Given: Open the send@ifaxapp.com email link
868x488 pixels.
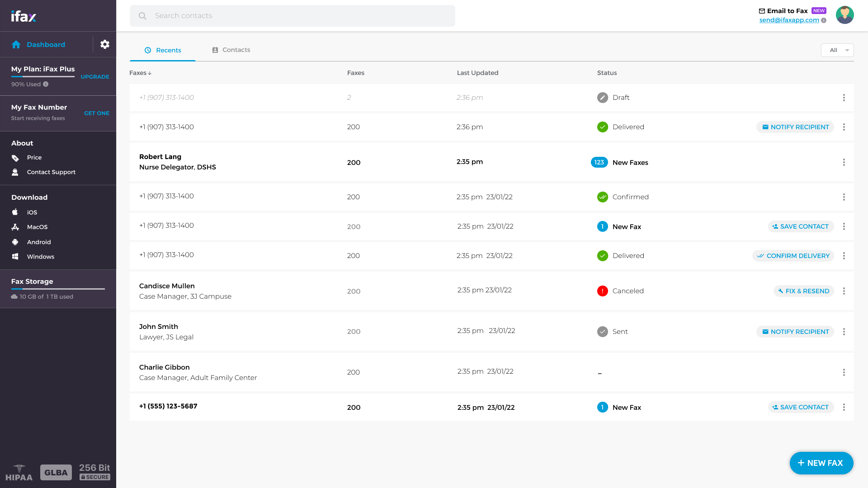Looking at the screenshot, I should pyautogui.click(x=789, y=20).
